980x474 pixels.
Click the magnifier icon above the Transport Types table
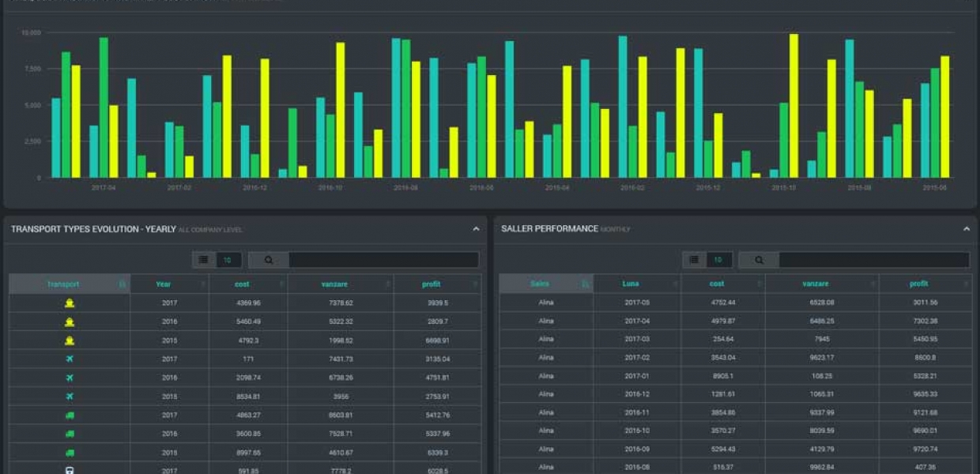(x=269, y=260)
